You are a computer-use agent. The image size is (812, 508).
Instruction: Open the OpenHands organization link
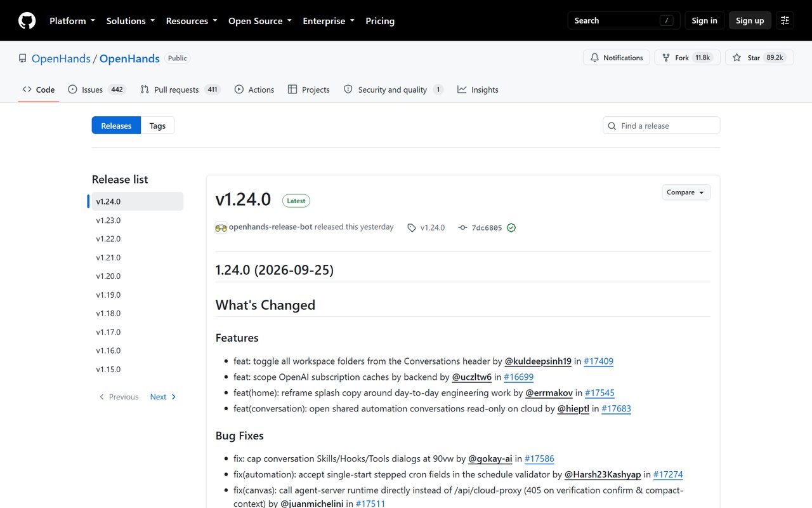(61, 58)
